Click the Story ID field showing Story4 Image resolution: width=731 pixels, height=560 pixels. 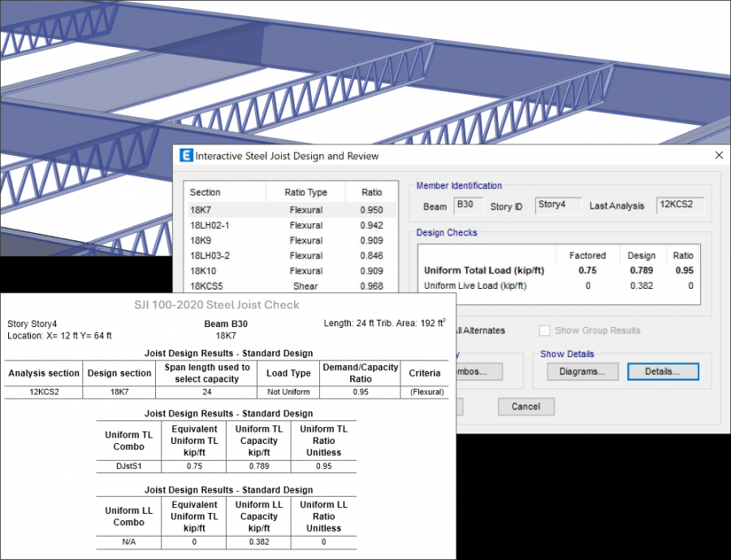click(557, 205)
